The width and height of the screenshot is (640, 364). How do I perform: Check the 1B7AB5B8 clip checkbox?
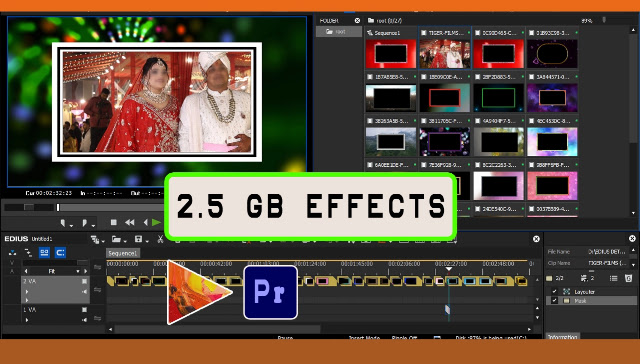[370, 77]
